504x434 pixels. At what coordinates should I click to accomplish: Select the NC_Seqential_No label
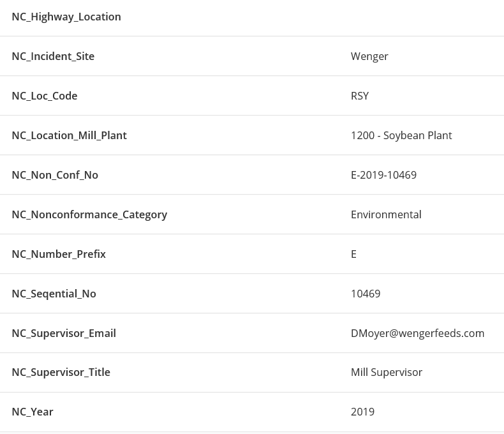[54, 294]
